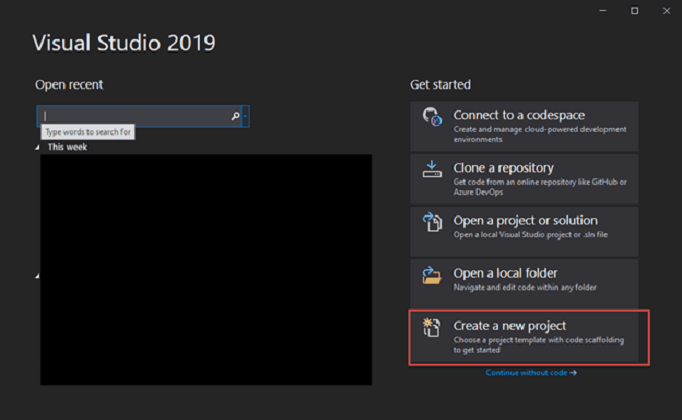Viewport: 682px width, 420px height.
Task: Open the search box dropdown arrow
Action: 246,117
